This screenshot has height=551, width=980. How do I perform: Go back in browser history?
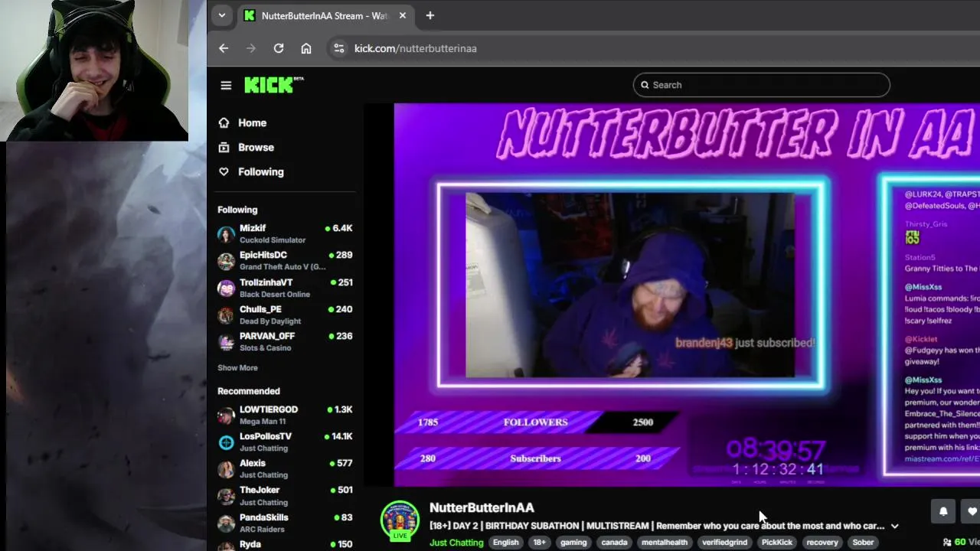coord(224,48)
